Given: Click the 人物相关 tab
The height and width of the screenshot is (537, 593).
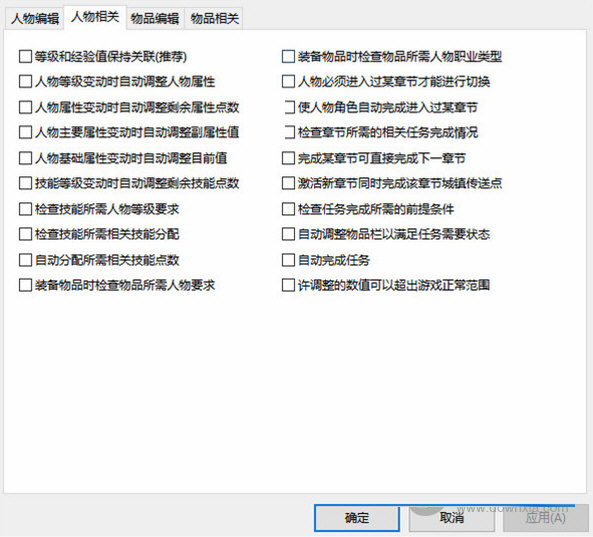Looking at the screenshot, I should click(95, 17).
